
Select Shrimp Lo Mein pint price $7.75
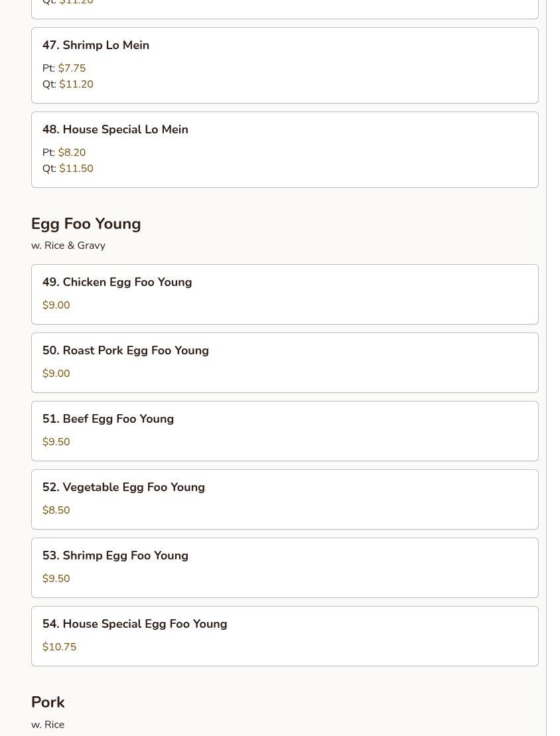click(72, 68)
